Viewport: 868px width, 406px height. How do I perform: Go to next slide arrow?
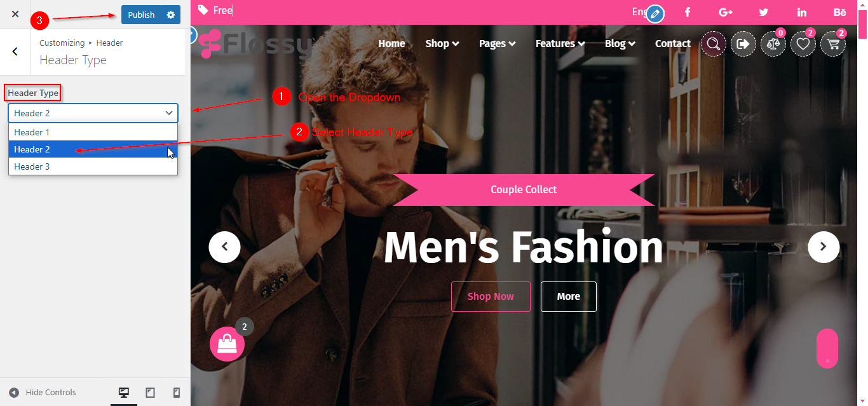(x=824, y=247)
